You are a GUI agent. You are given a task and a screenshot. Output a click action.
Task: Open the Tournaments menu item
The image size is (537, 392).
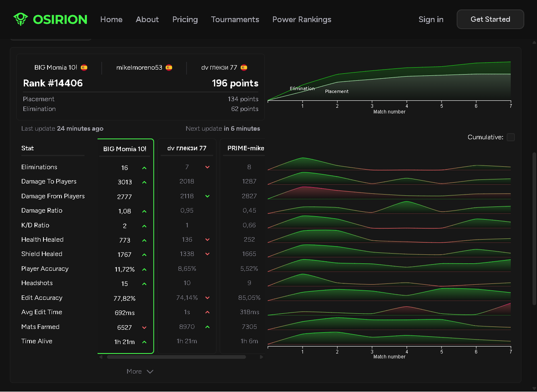tap(235, 19)
